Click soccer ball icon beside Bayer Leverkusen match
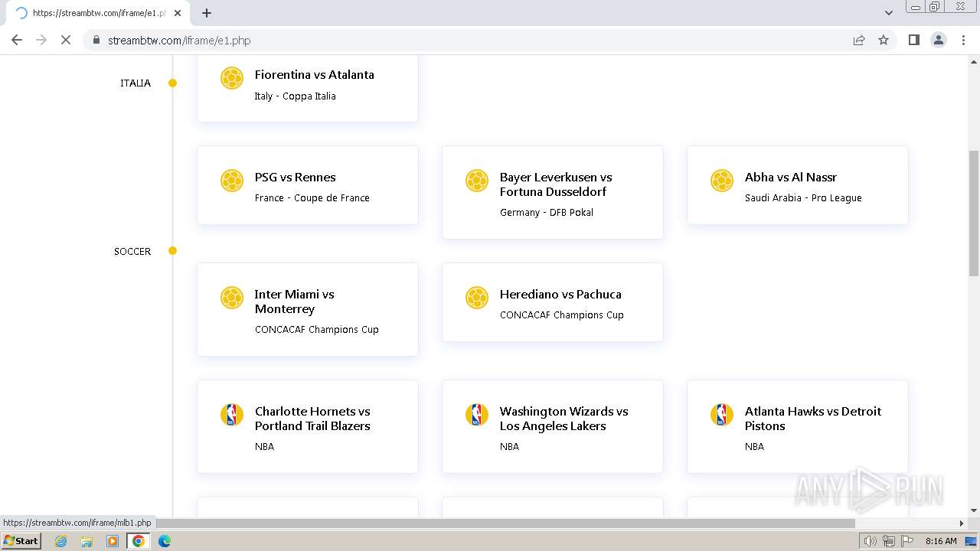Viewport: 980px width, 551px height. [477, 181]
